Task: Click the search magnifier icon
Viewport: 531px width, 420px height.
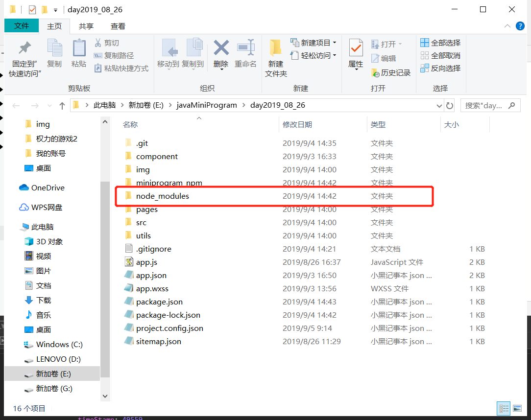Action: click(512, 106)
